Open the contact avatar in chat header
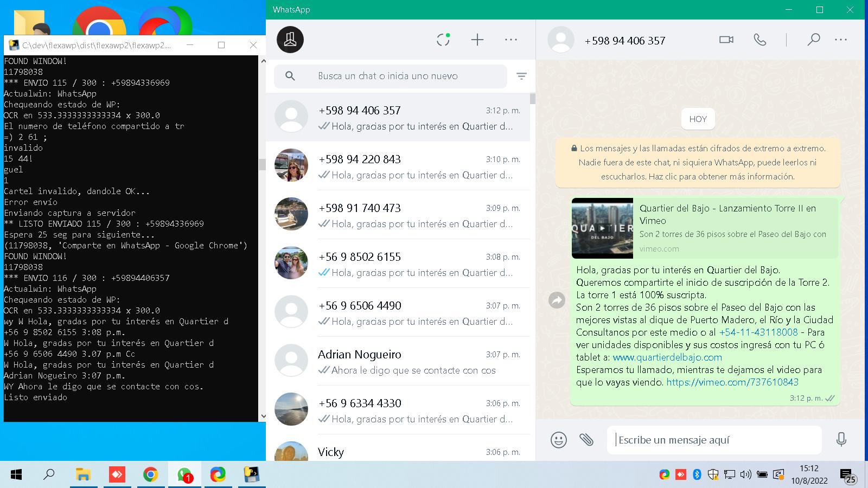 (x=561, y=40)
